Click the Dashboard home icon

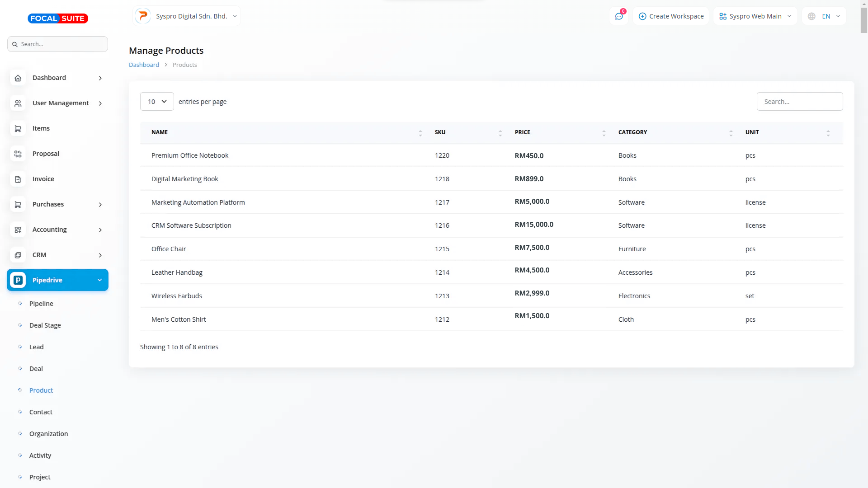[18, 78]
